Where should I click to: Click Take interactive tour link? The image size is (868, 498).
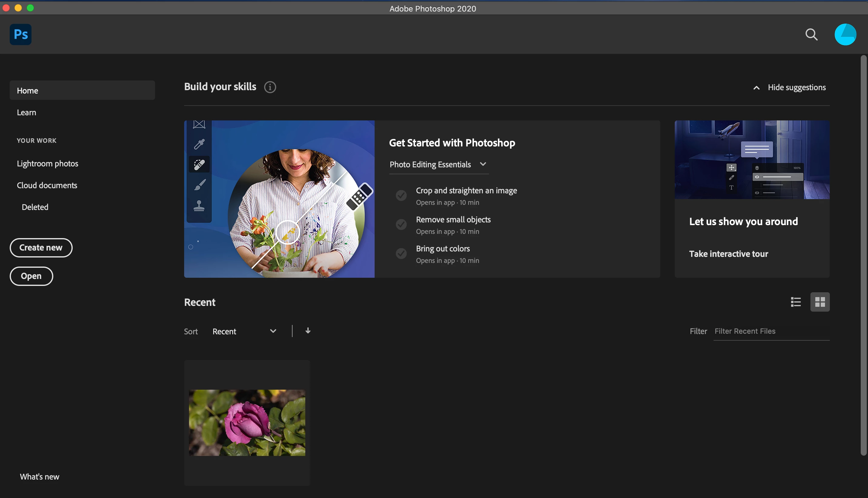[728, 254]
